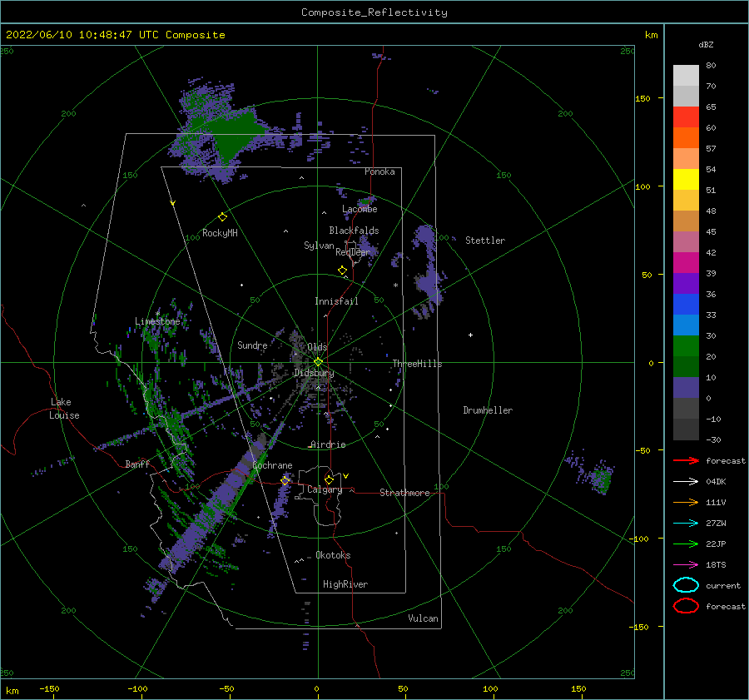The height and width of the screenshot is (700, 749).
Task: Click the Lacombe label
Action: coord(360,209)
